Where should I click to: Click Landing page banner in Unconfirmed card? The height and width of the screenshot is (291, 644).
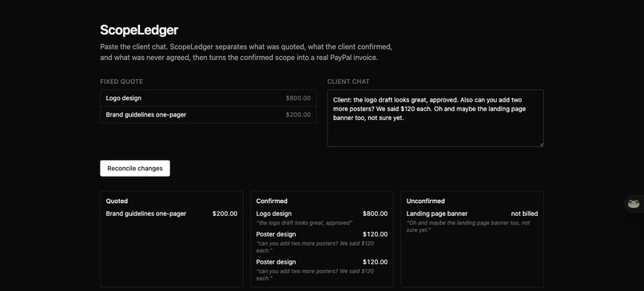437,213
